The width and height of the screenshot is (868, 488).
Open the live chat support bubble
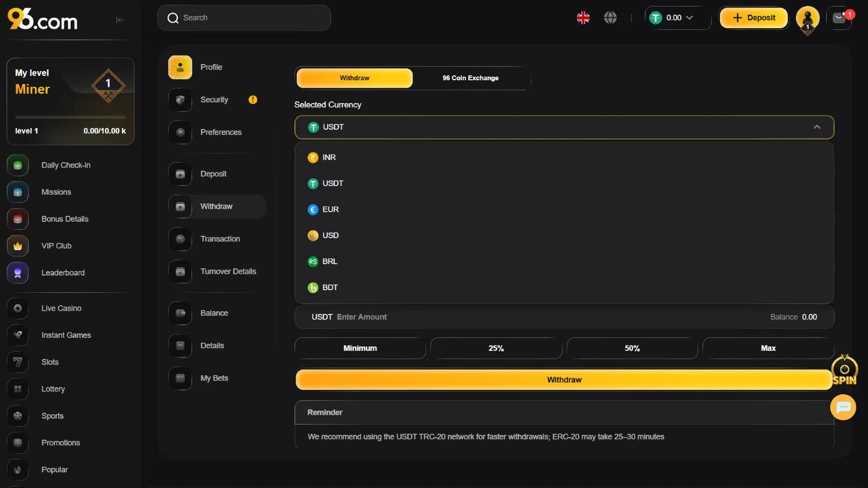click(x=843, y=407)
